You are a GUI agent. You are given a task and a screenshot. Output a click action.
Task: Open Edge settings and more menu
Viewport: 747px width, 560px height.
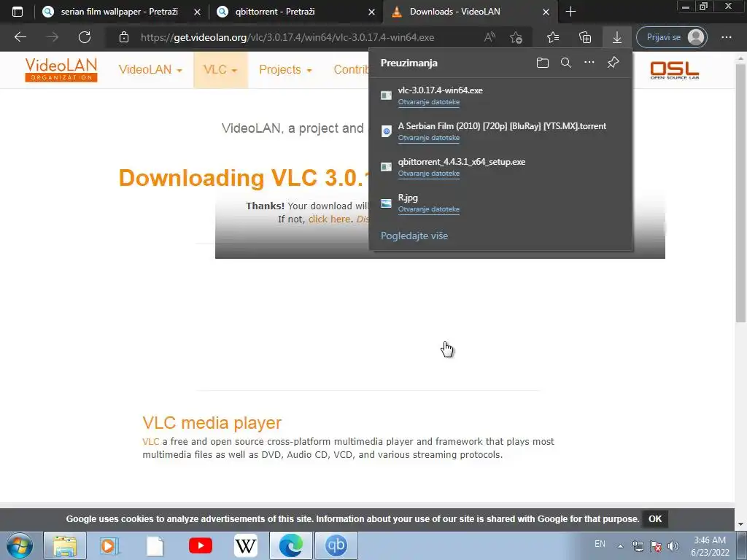click(x=726, y=37)
